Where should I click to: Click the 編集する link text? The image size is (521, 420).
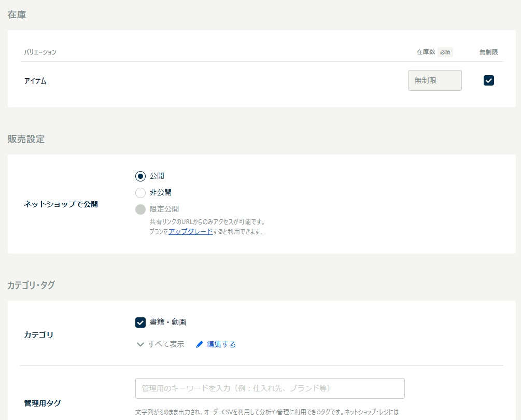[221, 344]
